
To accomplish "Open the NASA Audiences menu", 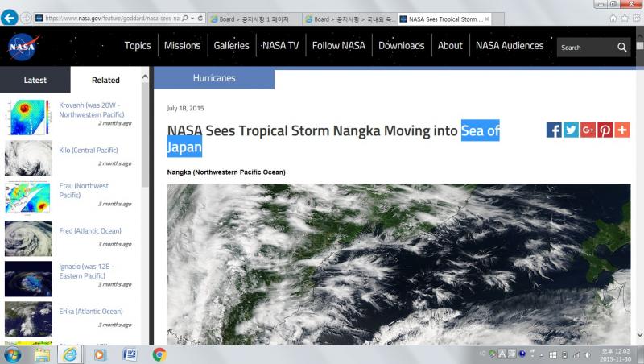I will (510, 46).
